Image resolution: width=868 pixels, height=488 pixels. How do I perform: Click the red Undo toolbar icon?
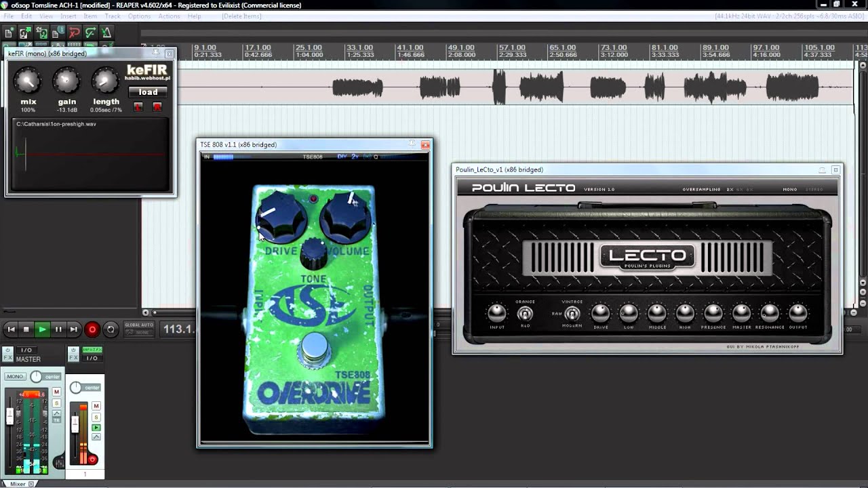pos(75,33)
